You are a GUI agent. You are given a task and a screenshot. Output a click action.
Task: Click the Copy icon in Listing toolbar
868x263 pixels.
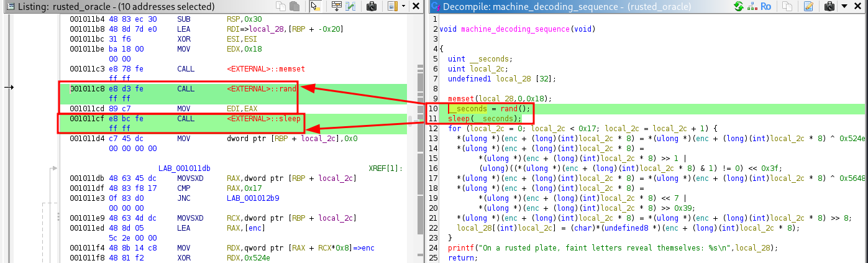(x=281, y=7)
